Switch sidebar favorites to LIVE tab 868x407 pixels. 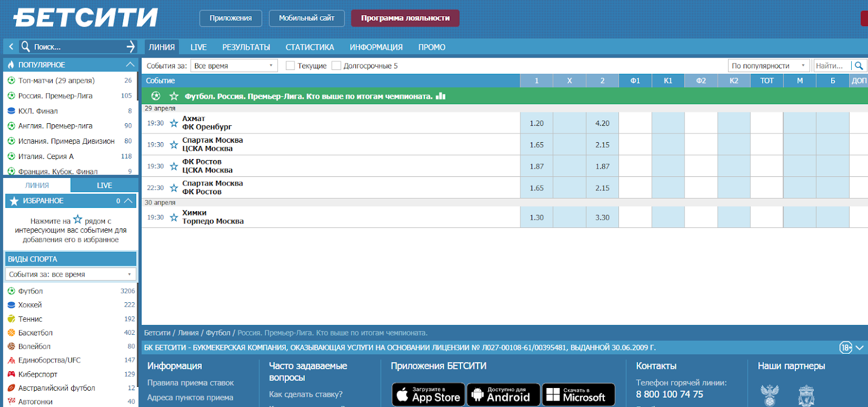point(104,185)
